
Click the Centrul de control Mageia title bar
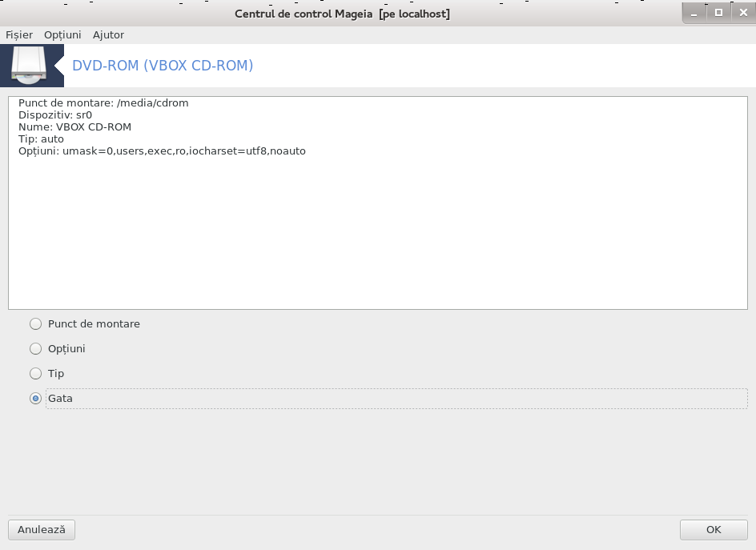click(342, 14)
